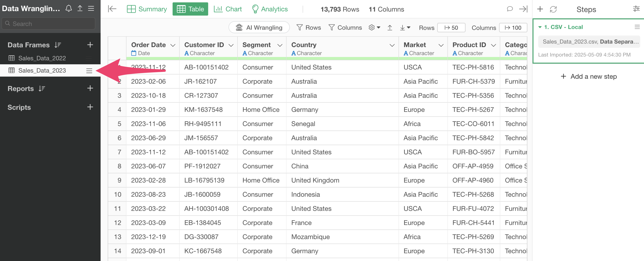The image size is (644, 261).
Task: Click Add a new step
Action: click(x=589, y=76)
